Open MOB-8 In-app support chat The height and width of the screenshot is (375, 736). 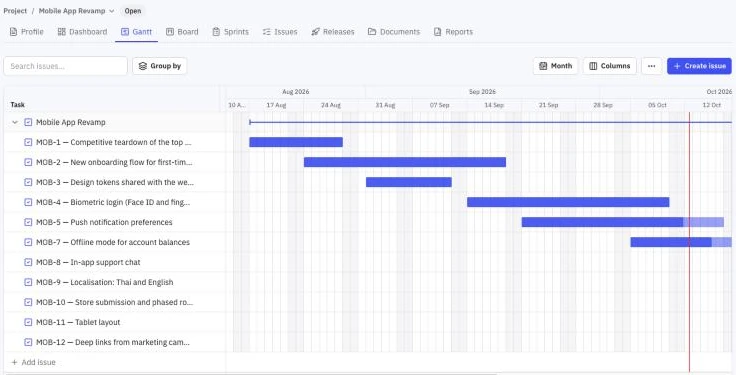tap(88, 262)
